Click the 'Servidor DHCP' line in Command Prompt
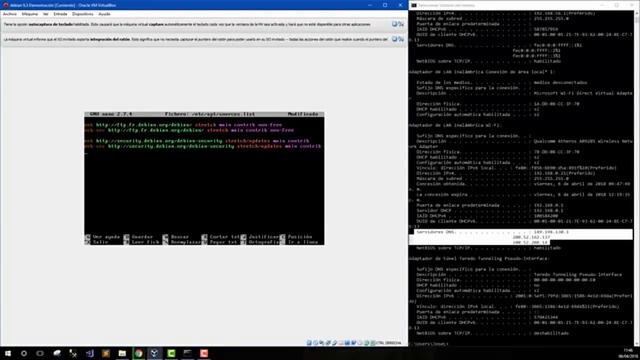This screenshot has width=640, height=360. (490, 211)
